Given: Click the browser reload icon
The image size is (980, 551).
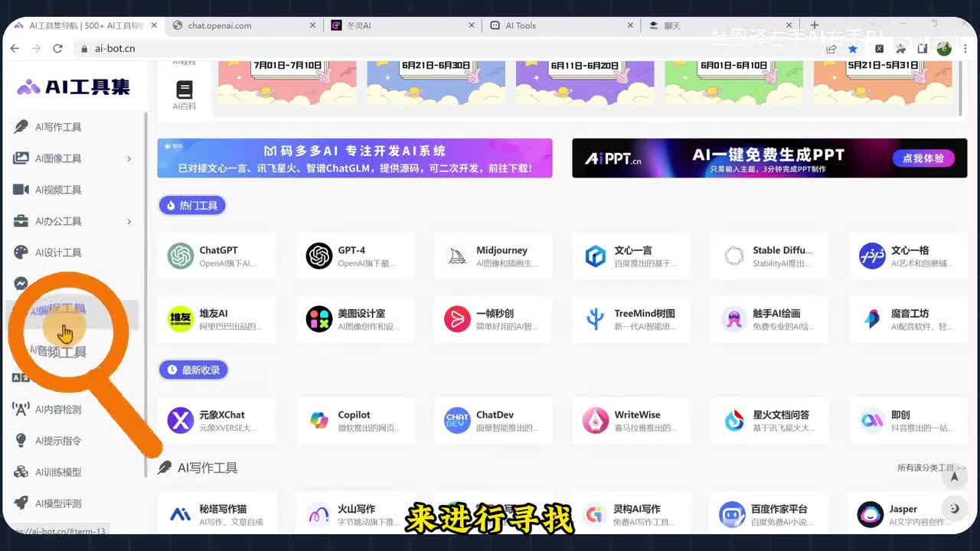Looking at the screenshot, I should (57, 48).
